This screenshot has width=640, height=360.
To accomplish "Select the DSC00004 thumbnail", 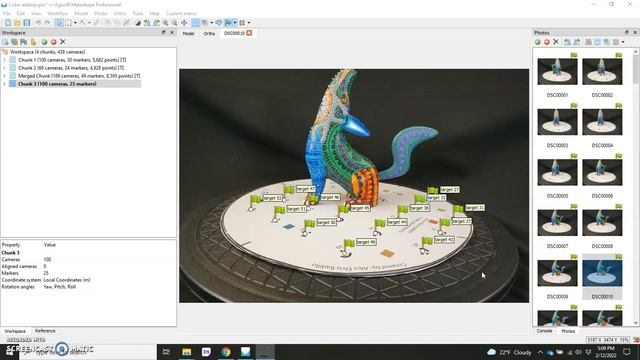I will tap(602, 122).
